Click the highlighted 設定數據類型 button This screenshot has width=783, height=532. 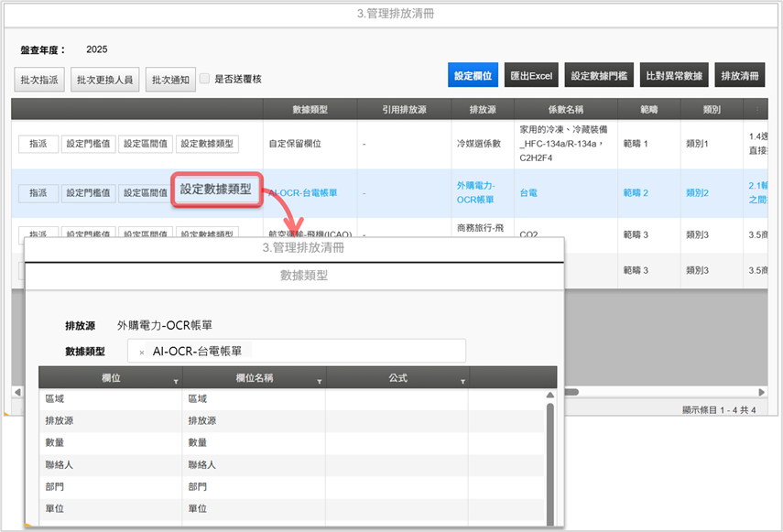click(215, 190)
